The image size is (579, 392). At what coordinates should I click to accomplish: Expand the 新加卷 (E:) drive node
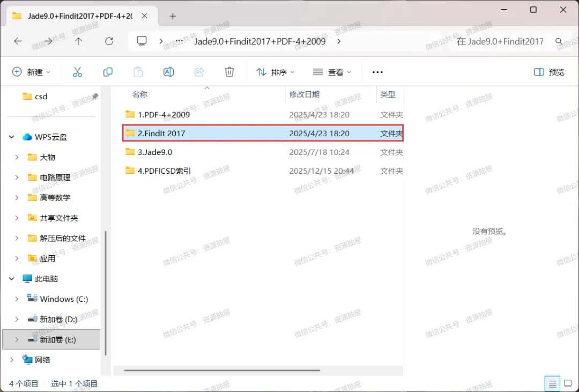pyautogui.click(x=17, y=339)
